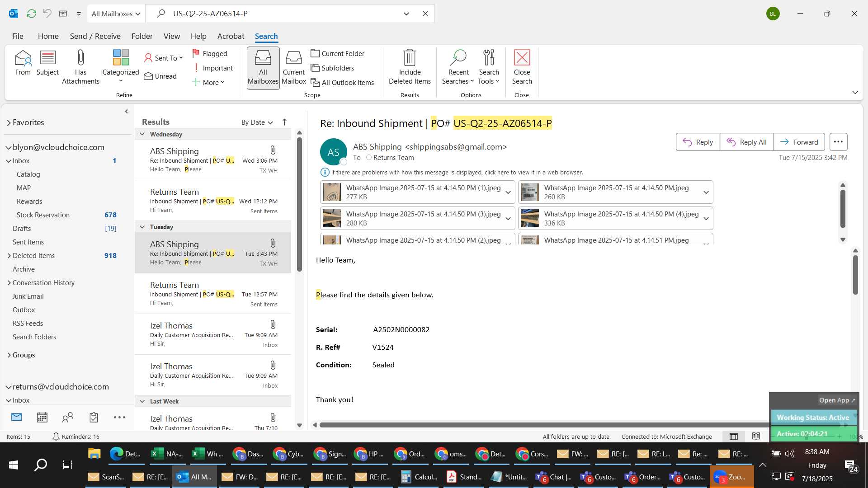Collapse the Tuesday group
Image resolution: width=868 pixels, height=488 pixels.
tap(142, 227)
